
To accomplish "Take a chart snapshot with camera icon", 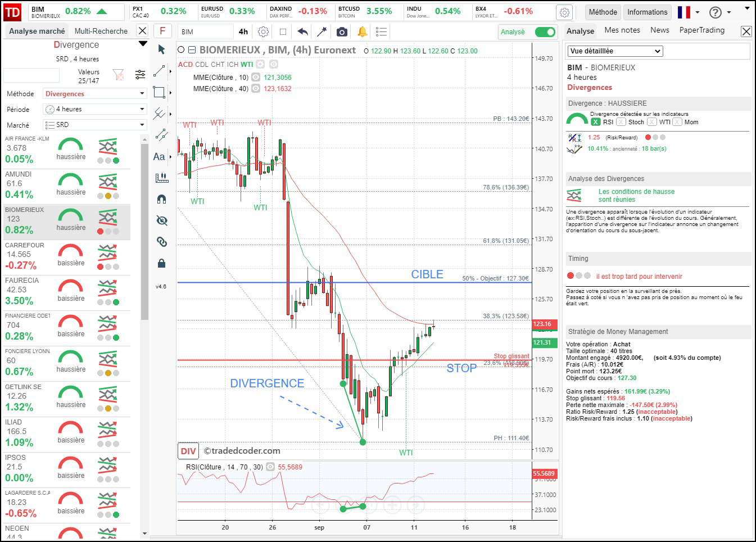I will (342, 32).
